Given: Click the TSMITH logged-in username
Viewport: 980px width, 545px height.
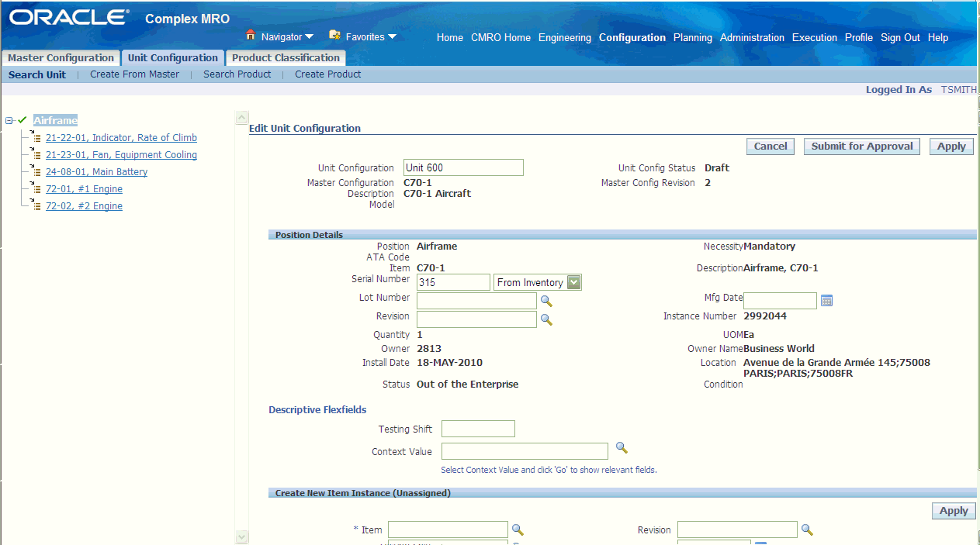Looking at the screenshot, I should tap(959, 90).
